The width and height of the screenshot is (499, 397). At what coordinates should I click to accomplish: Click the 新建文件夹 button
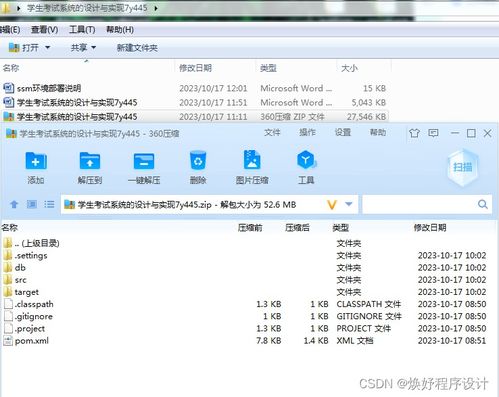click(137, 48)
